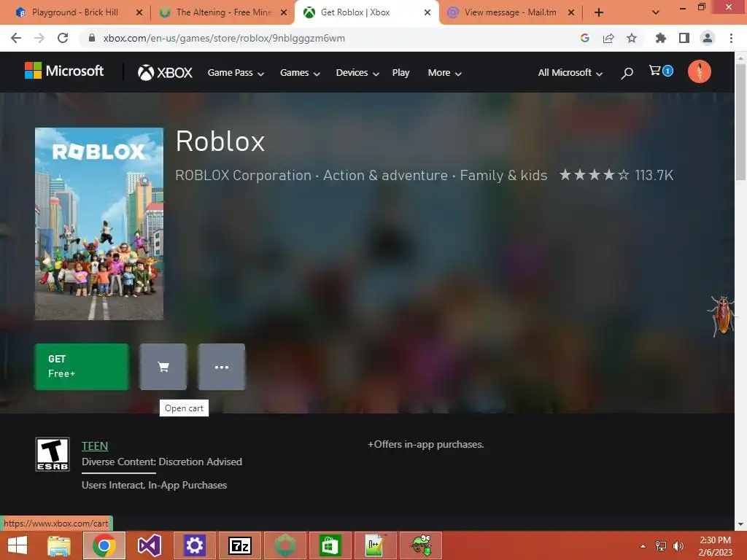Viewport: 747px width, 560px height.
Task: Click the Microsoft logo in header
Action: 64,71
